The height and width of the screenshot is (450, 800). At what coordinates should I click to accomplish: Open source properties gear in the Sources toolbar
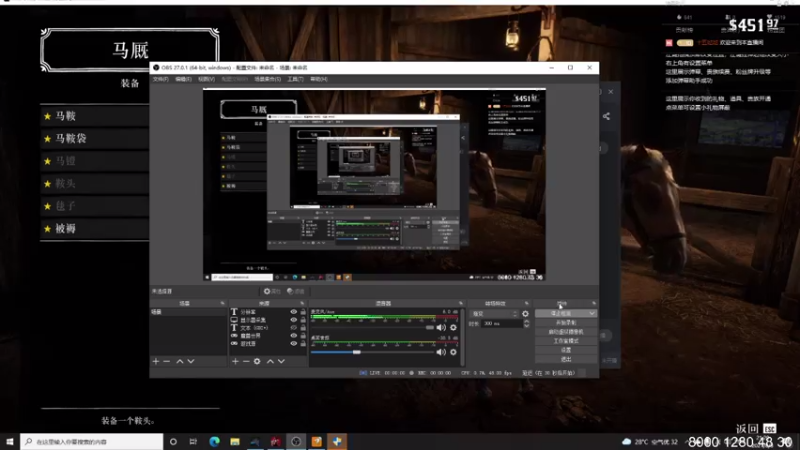pyautogui.click(x=257, y=361)
